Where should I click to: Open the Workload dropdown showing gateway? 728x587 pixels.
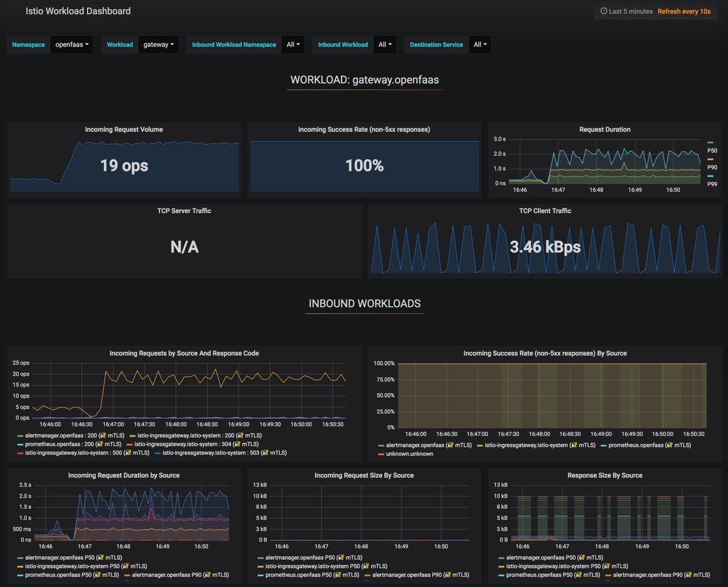tap(158, 44)
